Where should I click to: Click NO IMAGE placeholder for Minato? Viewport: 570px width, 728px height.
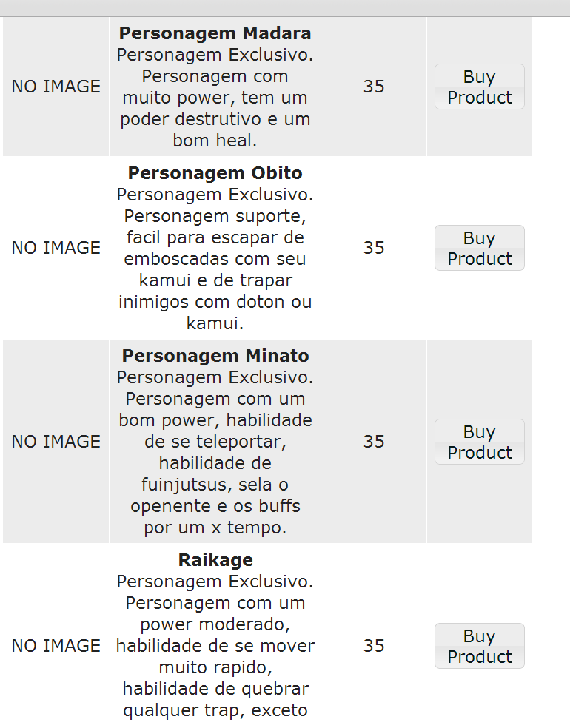(x=56, y=442)
